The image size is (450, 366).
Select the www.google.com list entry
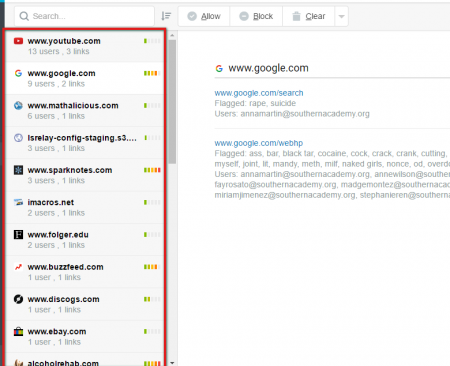pyautogui.click(x=85, y=78)
